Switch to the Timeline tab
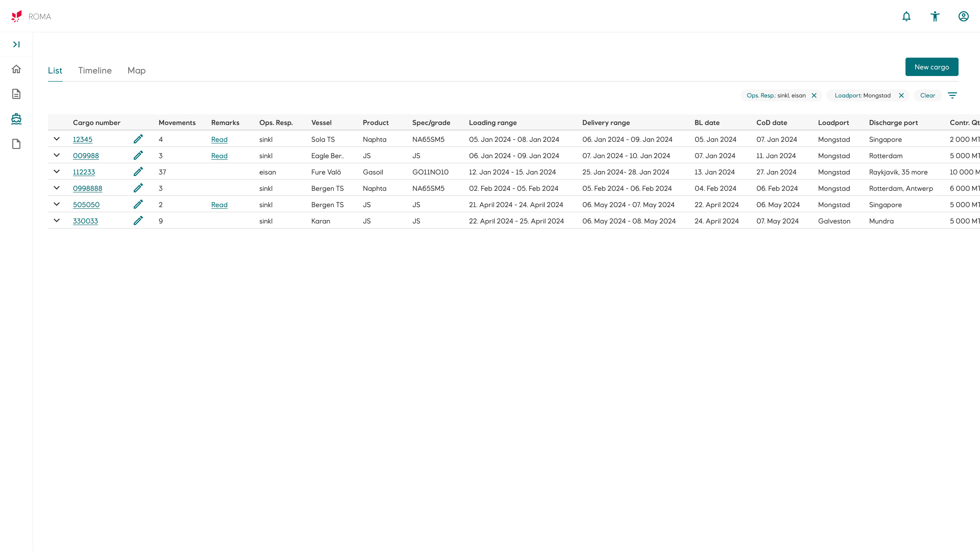Image resolution: width=980 pixels, height=551 pixels. (95, 70)
